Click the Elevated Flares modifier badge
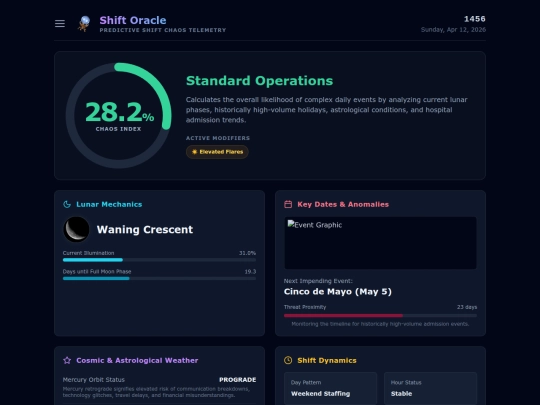Viewport: 540px width, 405px height. click(217, 152)
